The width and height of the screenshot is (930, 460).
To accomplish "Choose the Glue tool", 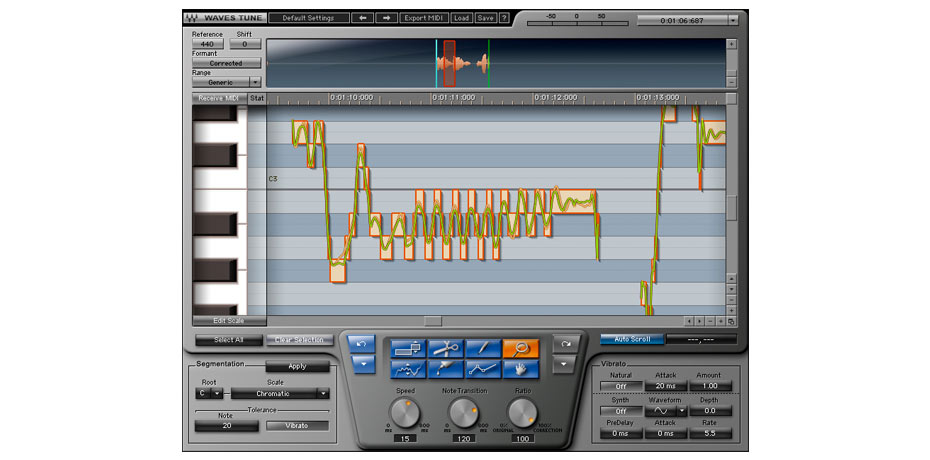I will click(445, 370).
